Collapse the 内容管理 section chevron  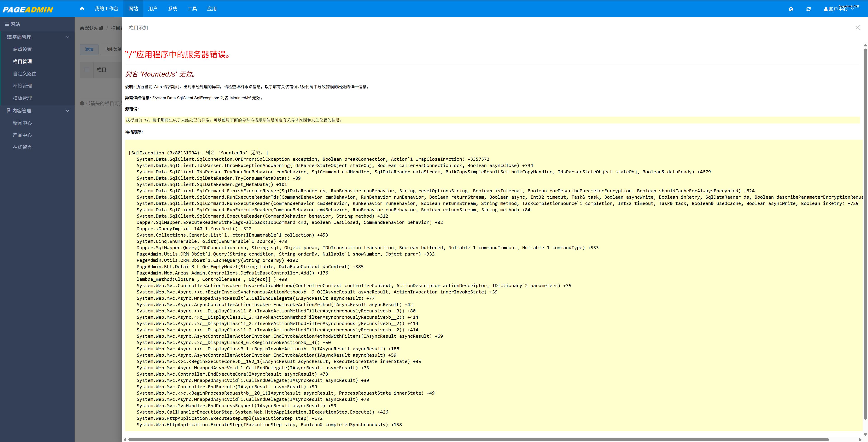(x=67, y=111)
